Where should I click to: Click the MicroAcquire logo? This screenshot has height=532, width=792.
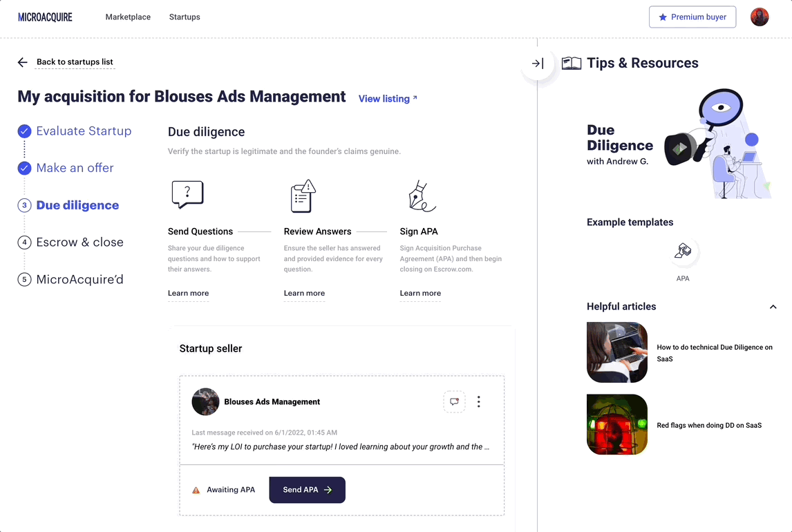coord(45,17)
